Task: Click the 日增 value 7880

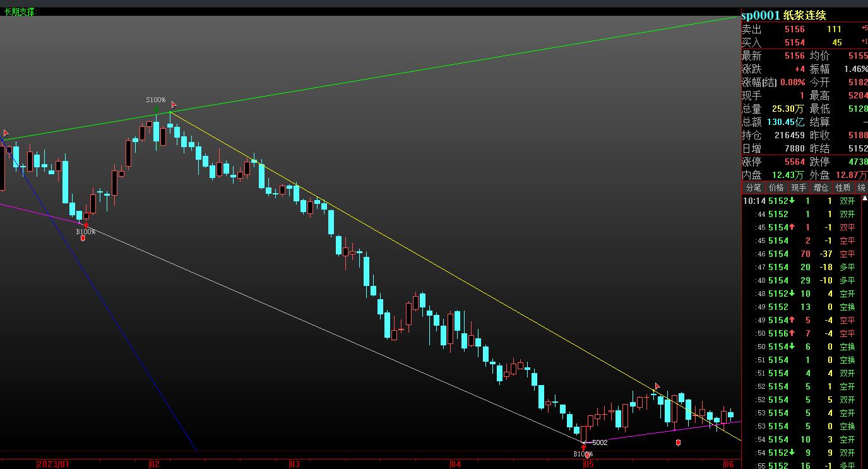Action: (x=795, y=148)
